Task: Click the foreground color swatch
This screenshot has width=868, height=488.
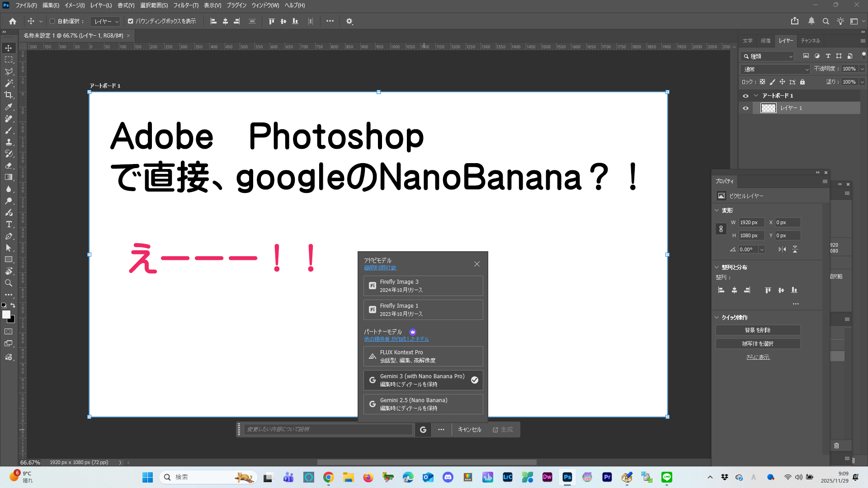Action: pos(6,314)
